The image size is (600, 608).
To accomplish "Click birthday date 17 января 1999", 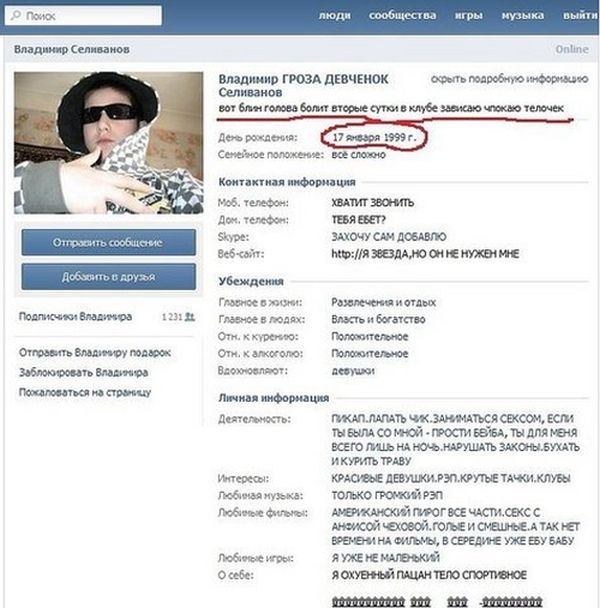I will (x=374, y=137).
